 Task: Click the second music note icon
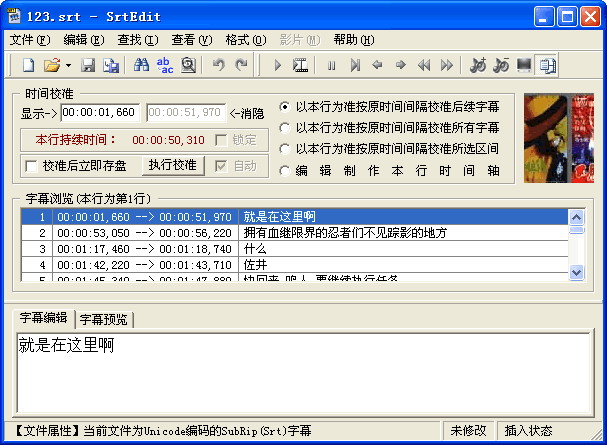(x=501, y=65)
